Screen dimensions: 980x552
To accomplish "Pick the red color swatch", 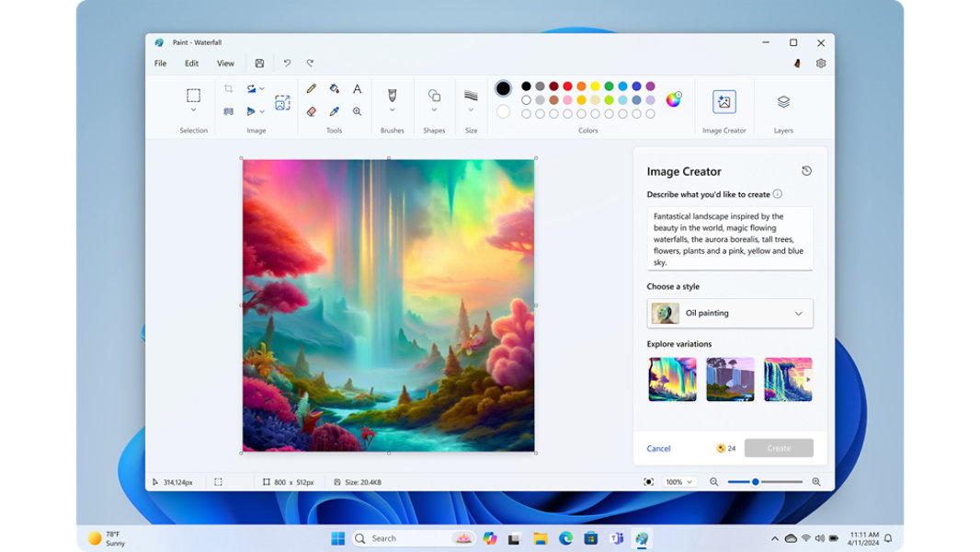I will (567, 86).
